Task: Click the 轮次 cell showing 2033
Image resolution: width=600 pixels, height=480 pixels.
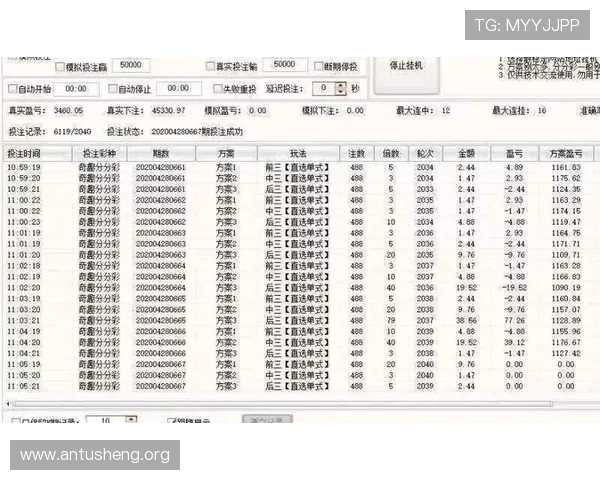Action: (x=425, y=189)
